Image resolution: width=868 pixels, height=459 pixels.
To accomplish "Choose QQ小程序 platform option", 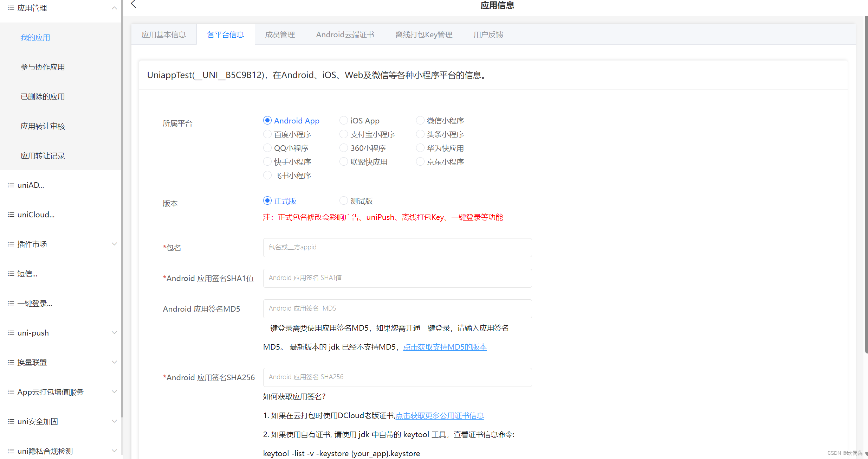I will click(267, 148).
